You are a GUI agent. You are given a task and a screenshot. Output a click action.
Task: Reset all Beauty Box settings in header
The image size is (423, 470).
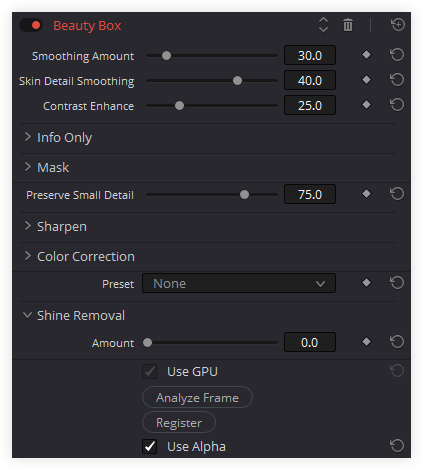click(x=397, y=25)
